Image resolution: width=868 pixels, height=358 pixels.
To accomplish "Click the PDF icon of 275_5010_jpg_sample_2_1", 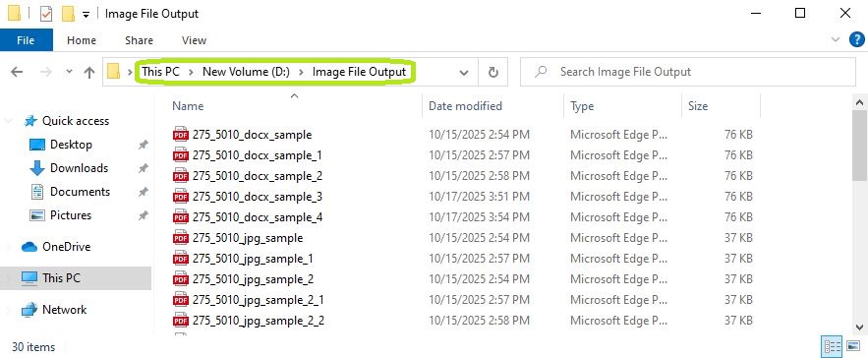I will tap(181, 300).
